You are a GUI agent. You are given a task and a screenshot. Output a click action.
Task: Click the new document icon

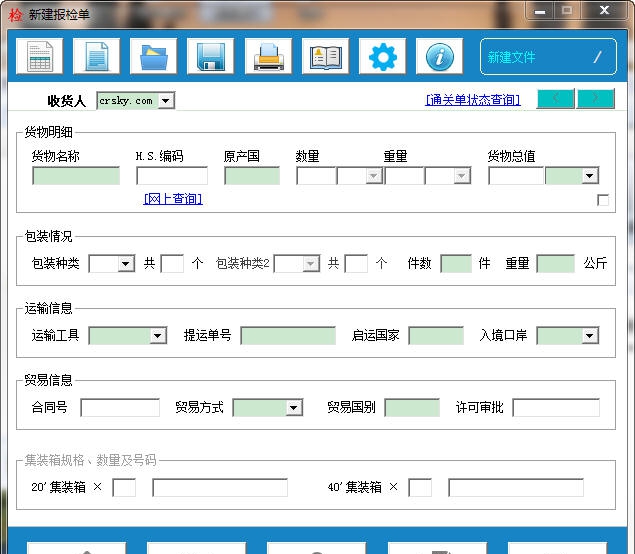pos(96,57)
